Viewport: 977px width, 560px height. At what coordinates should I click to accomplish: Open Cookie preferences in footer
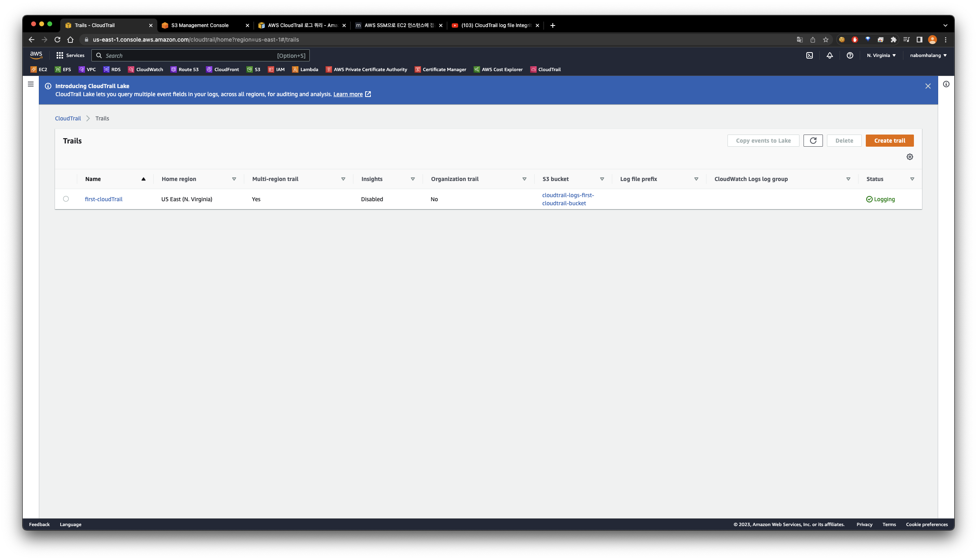pos(927,524)
